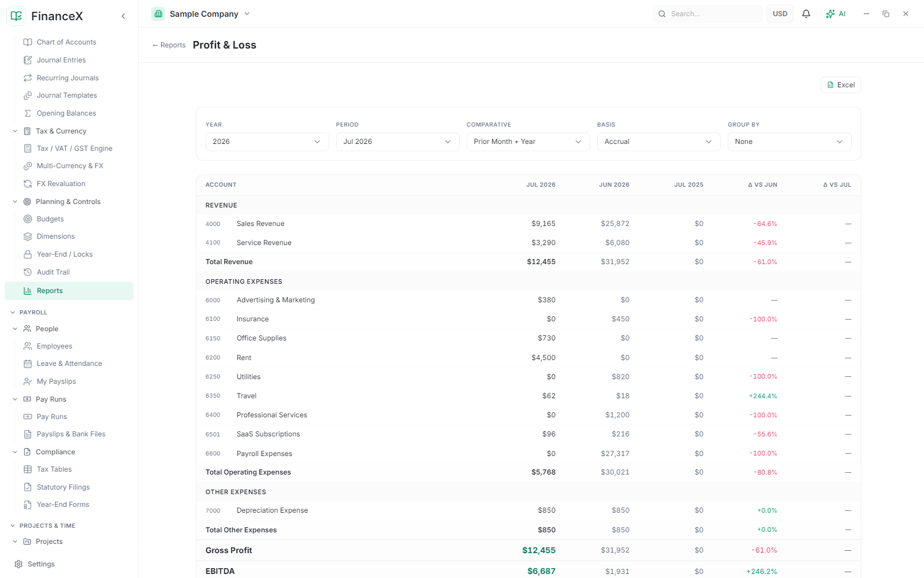This screenshot has height=578, width=924.
Task: Click the Travel +244.4% change value
Action: pos(763,396)
